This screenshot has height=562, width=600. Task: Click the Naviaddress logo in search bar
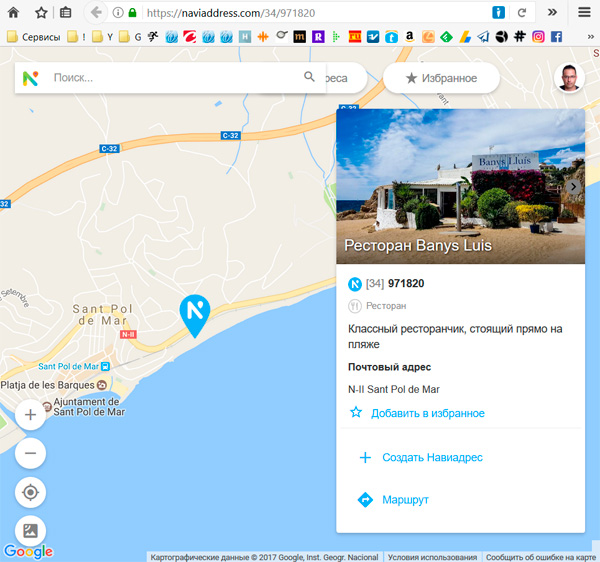point(31,77)
